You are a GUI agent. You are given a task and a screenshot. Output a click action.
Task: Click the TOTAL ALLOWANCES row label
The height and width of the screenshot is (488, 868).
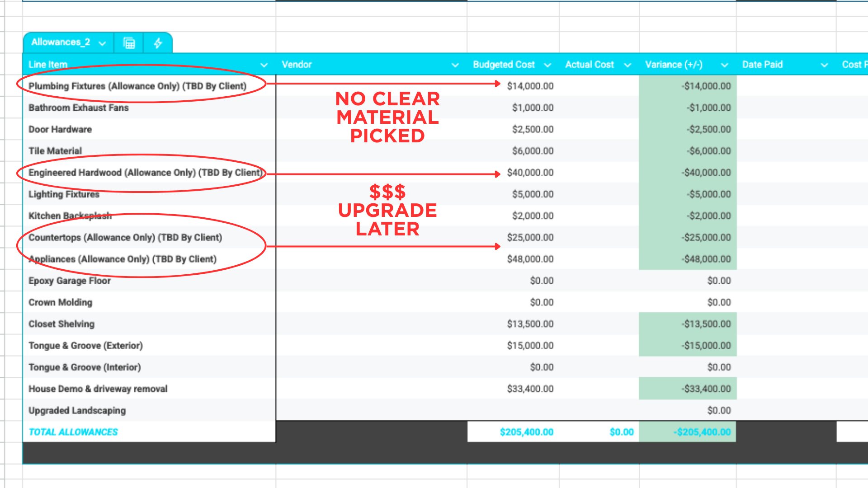pyautogui.click(x=73, y=432)
